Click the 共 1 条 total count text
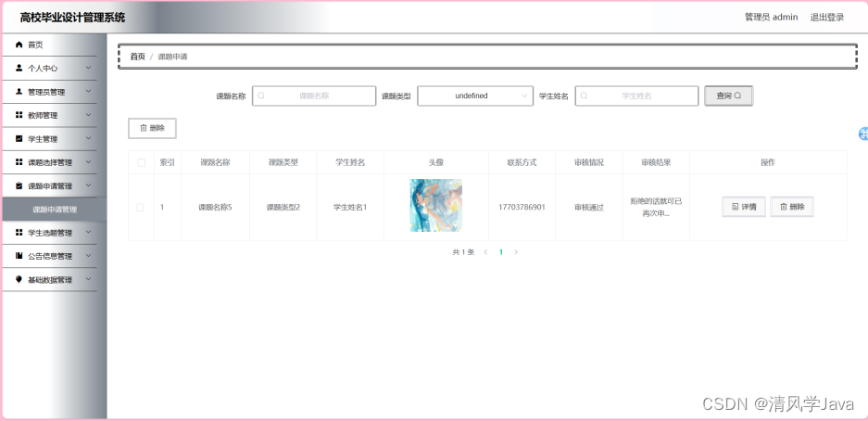 pos(463,252)
